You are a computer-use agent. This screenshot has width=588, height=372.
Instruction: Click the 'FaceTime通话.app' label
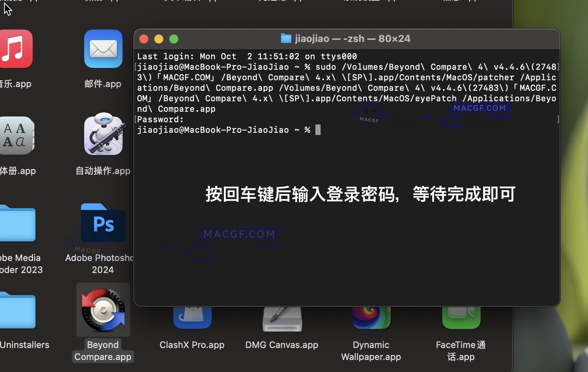click(x=461, y=351)
